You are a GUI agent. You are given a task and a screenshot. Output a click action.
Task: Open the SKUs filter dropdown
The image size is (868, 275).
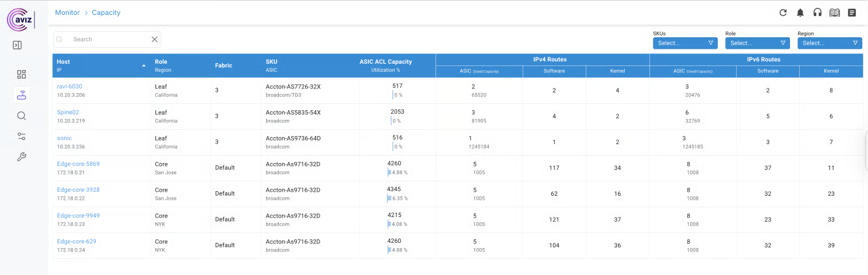[685, 43]
